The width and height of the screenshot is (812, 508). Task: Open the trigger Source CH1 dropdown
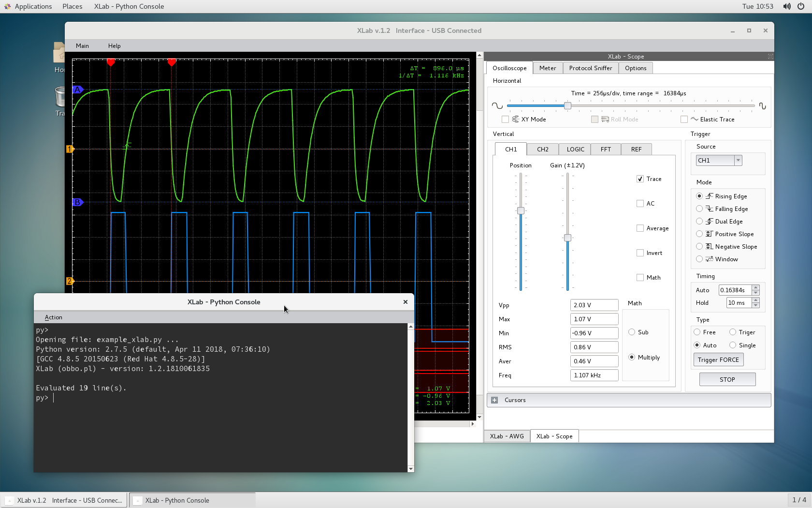pyautogui.click(x=719, y=160)
